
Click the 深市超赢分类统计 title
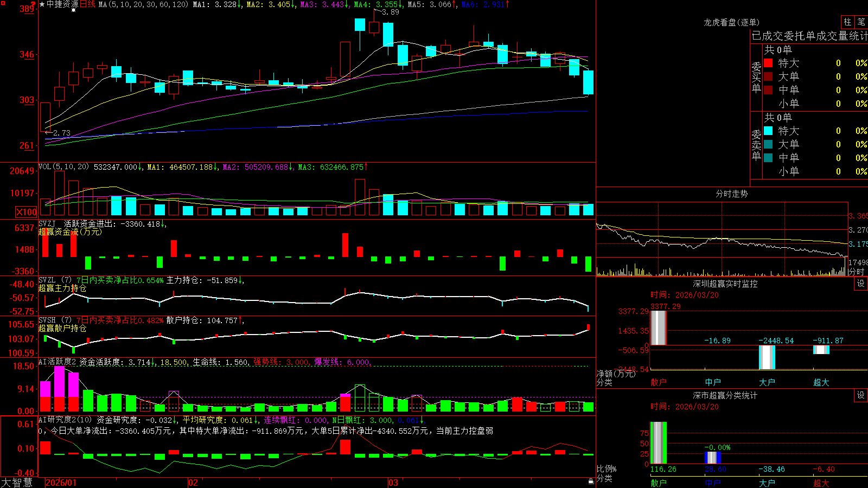tap(725, 395)
